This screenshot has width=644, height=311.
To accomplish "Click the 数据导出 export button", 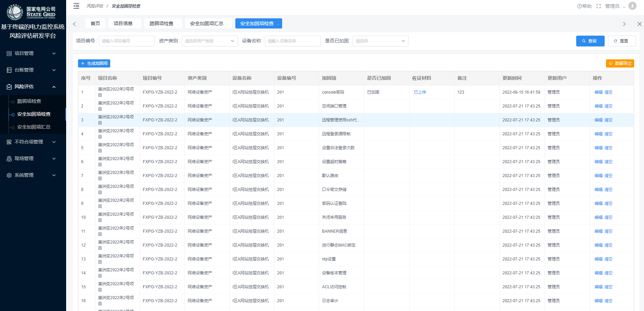I will 620,63.
